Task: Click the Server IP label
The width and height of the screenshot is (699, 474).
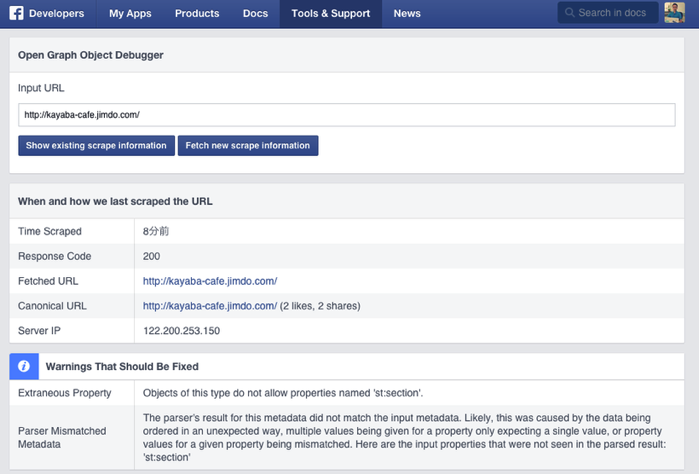Action: coord(39,331)
